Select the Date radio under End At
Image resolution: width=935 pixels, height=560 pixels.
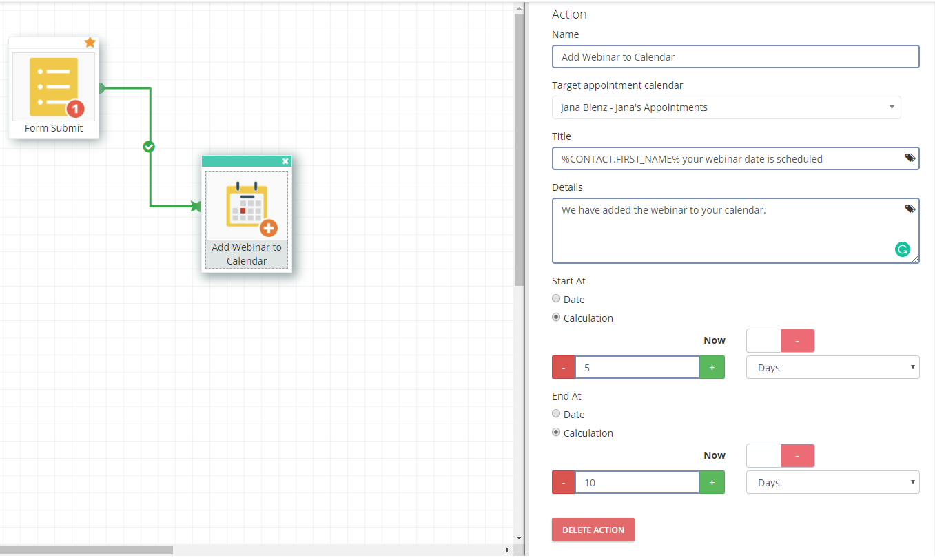(x=557, y=414)
